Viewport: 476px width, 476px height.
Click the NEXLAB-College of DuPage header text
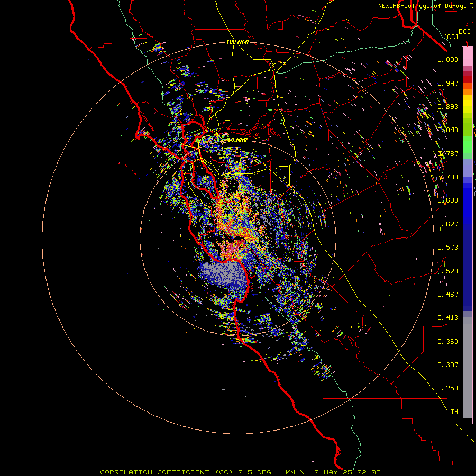(x=422, y=6)
